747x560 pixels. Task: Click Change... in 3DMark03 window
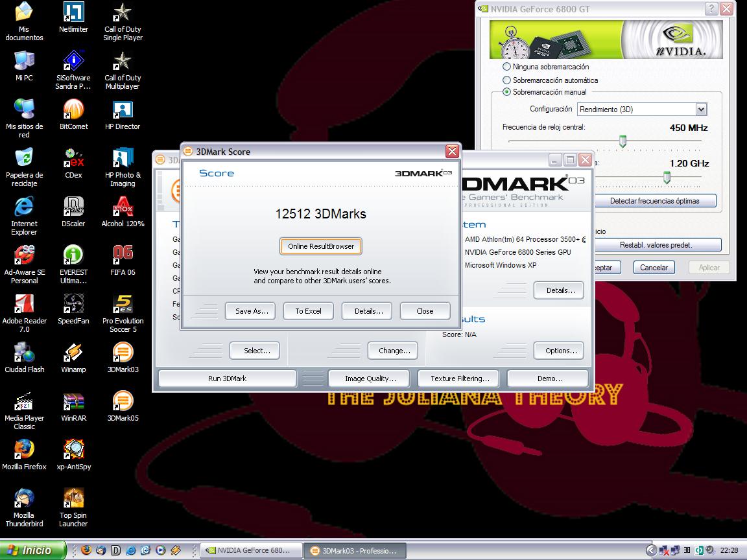pyautogui.click(x=394, y=351)
